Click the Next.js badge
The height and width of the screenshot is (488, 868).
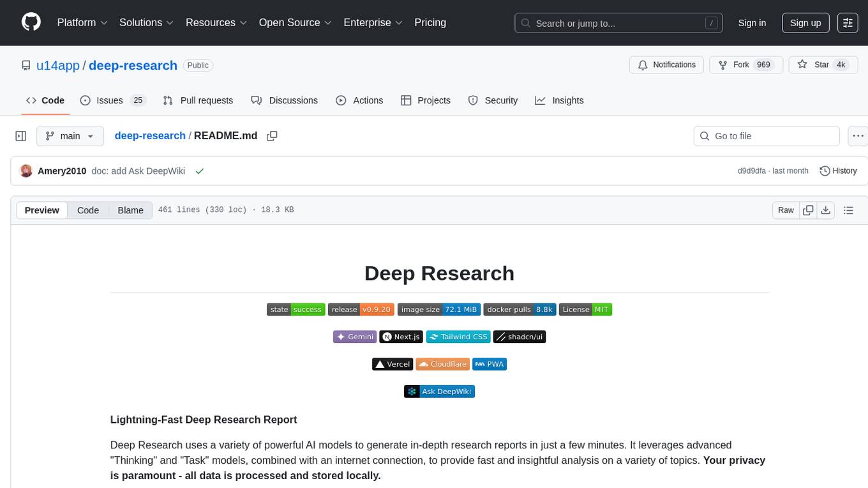tap(401, 337)
